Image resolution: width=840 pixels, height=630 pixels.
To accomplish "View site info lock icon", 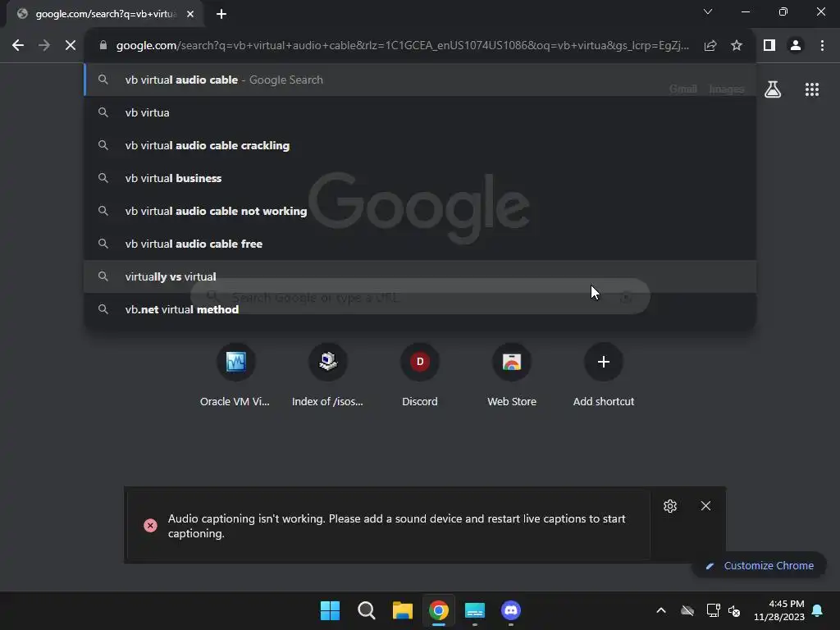I will pos(103,46).
